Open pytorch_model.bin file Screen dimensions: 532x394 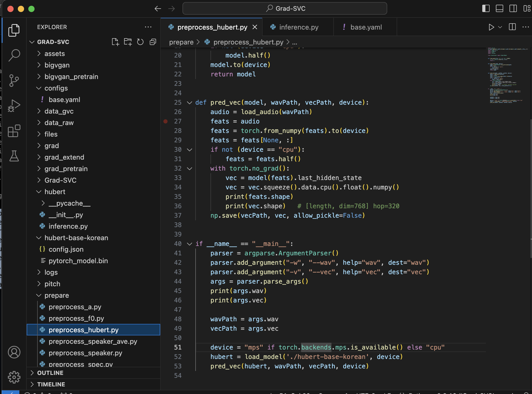pos(93,261)
